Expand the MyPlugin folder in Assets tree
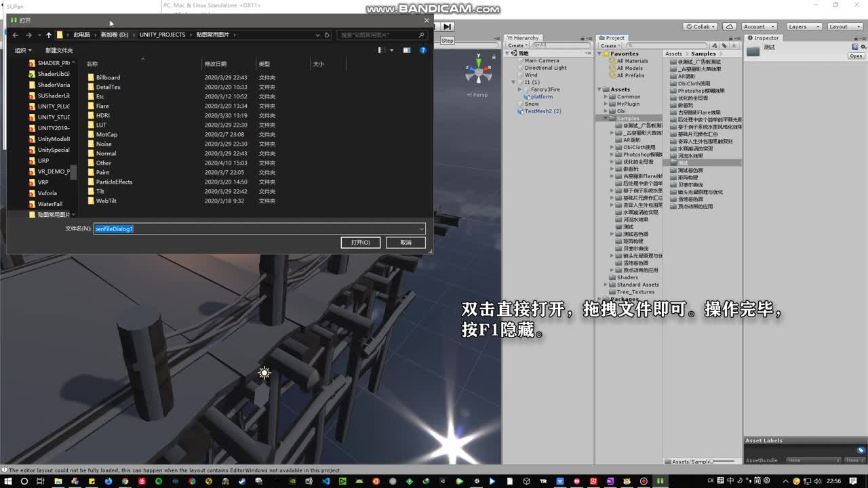The height and width of the screenshot is (488, 868). pyautogui.click(x=606, y=104)
